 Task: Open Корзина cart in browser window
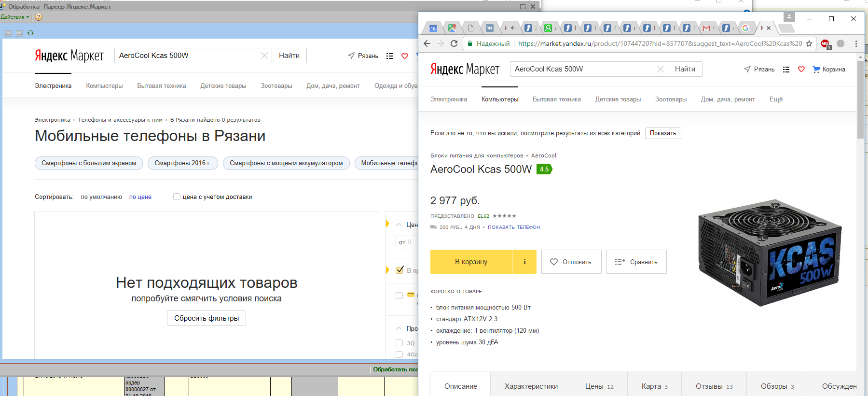[829, 69]
